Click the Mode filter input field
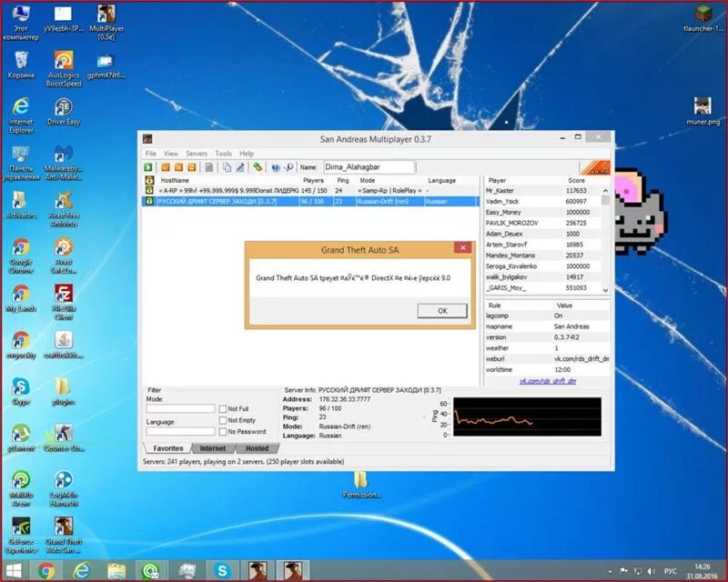The width and height of the screenshot is (728, 582). pyautogui.click(x=180, y=408)
